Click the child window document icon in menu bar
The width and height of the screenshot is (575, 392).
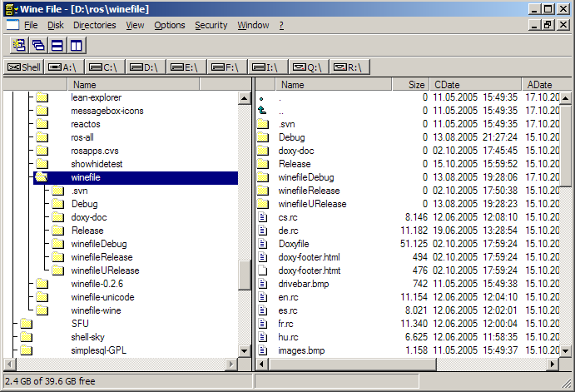(x=12, y=25)
